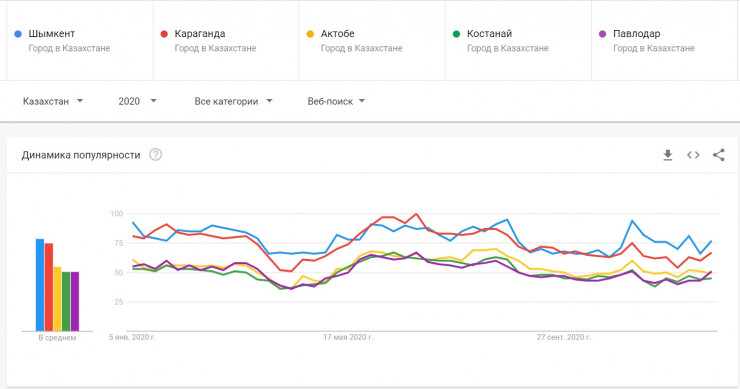740x389 pixels.
Task: Select the Шымкент search term card
Action: pyautogui.click(x=80, y=41)
